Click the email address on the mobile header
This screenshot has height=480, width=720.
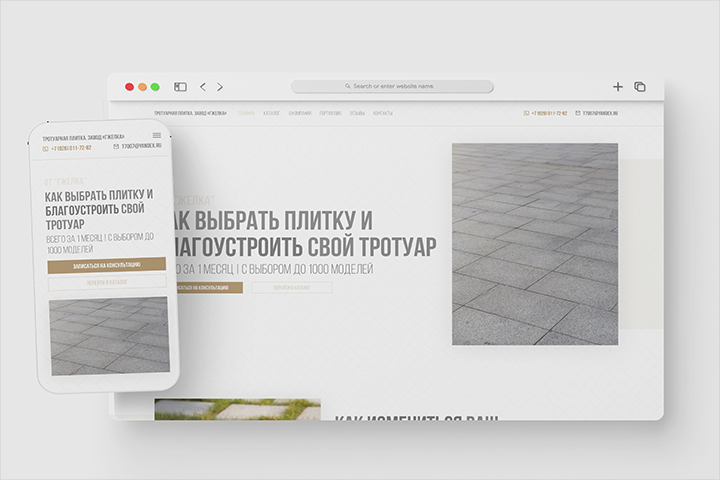[x=141, y=146]
